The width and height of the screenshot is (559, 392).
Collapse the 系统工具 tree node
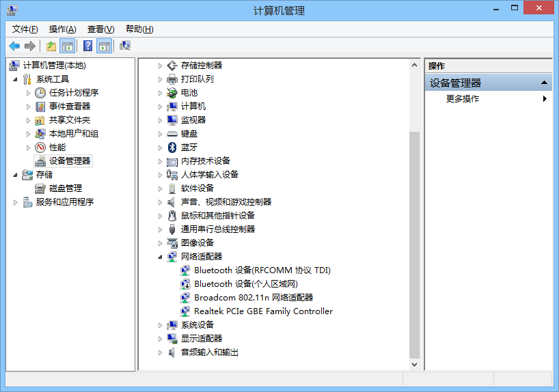15,79
